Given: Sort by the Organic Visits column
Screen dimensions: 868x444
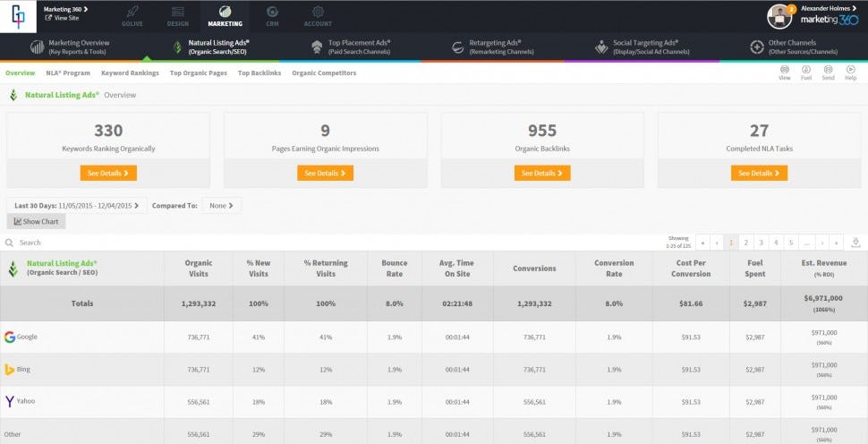Looking at the screenshot, I should tap(199, 269).
